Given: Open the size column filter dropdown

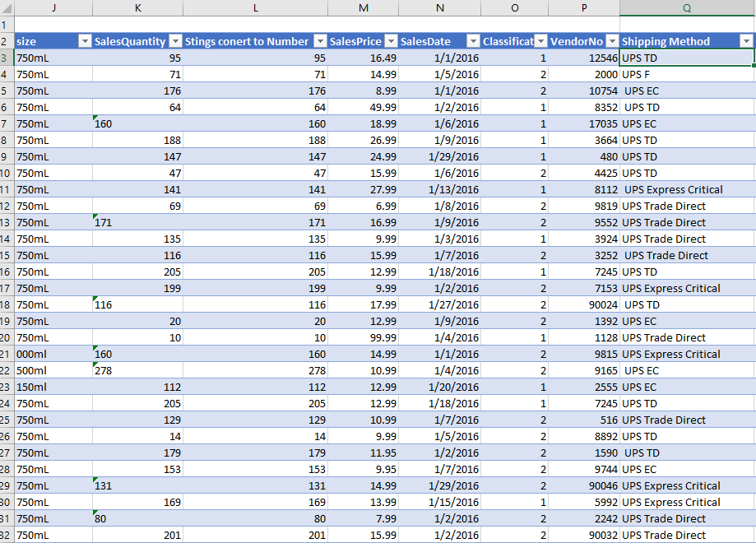Looking at the screenshot, I should [x=85, y=41].
